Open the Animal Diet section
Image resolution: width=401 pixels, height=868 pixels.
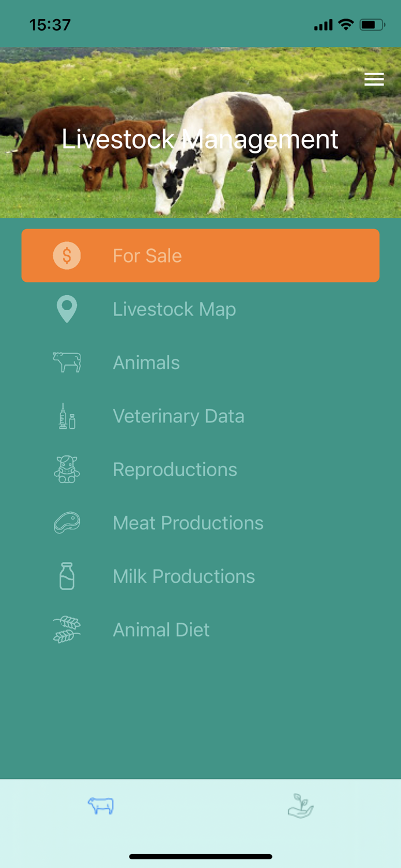(161, 629)
